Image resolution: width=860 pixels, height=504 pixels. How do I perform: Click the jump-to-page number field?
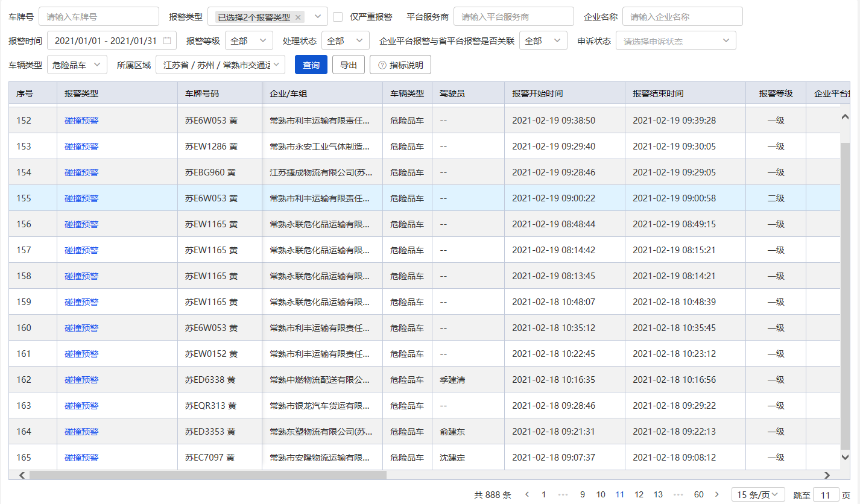pos(826,495)
